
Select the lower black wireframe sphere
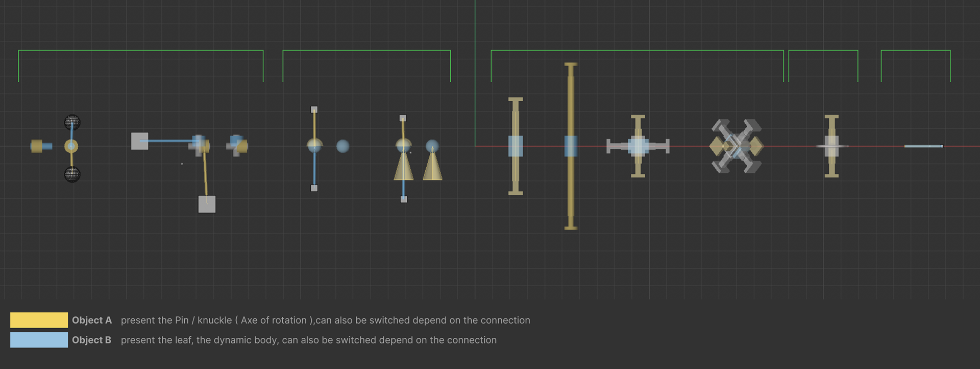(x=72, y=174)
